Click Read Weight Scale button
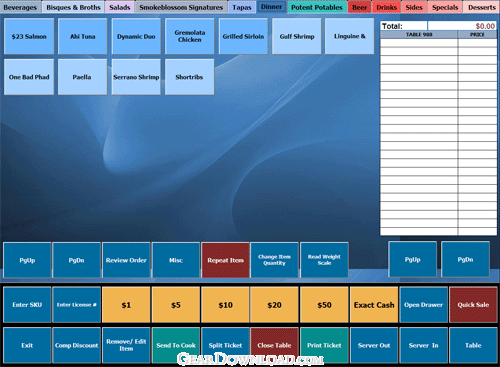This screenshot has height=367, width=500. [x=324, y=260]
